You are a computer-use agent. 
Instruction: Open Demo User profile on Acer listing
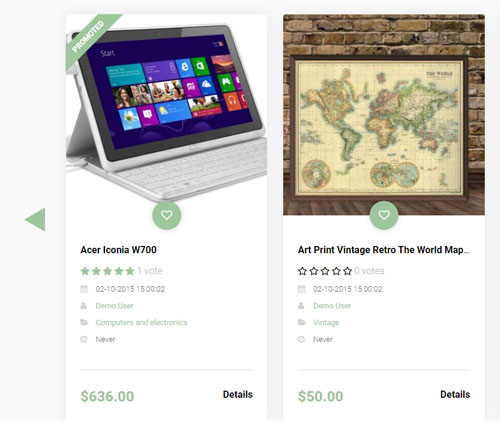(x=114, y=306)
